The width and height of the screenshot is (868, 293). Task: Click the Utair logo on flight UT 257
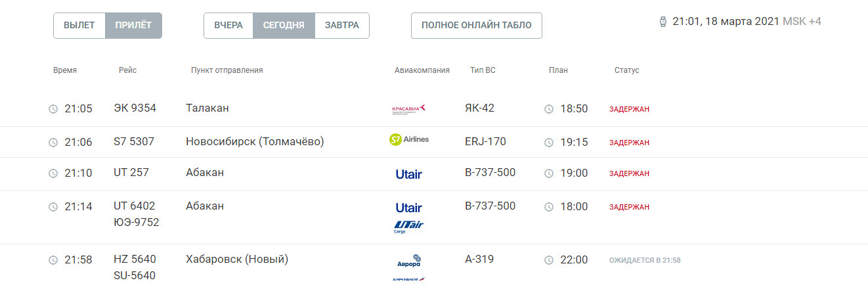[408, 174]
